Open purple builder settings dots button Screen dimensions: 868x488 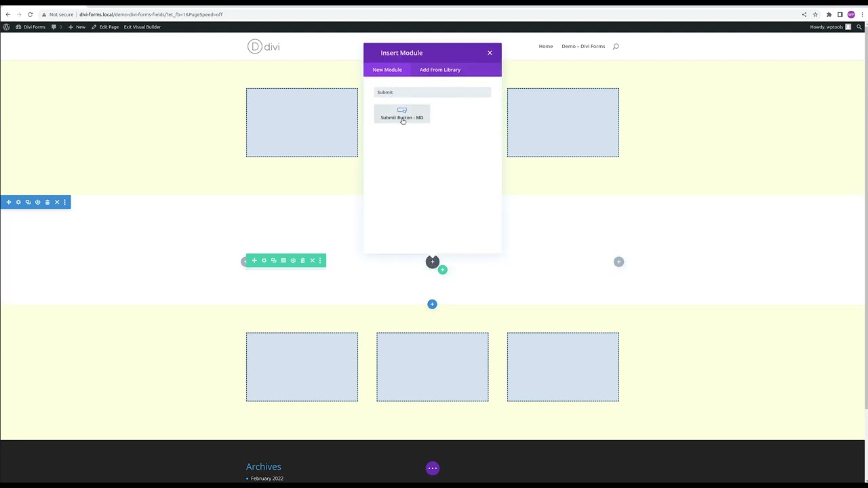(x=432, y=468)
